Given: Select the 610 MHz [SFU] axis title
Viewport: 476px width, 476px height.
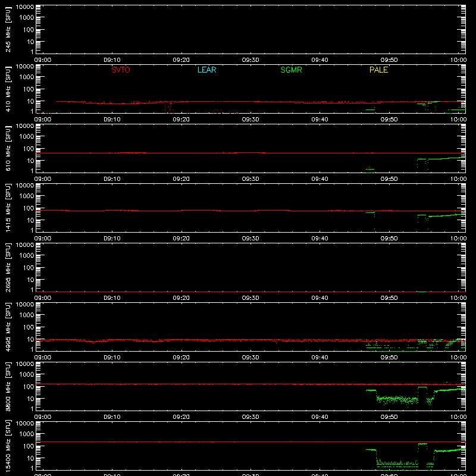Looking at the screenshot, I should tap(8, 148).
